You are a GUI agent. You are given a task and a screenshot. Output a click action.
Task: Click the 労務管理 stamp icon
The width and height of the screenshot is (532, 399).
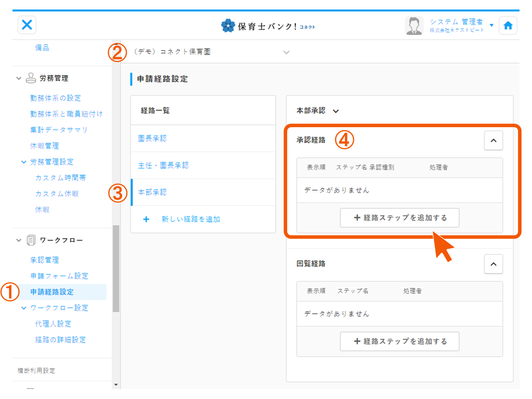(x=31, y=78)
